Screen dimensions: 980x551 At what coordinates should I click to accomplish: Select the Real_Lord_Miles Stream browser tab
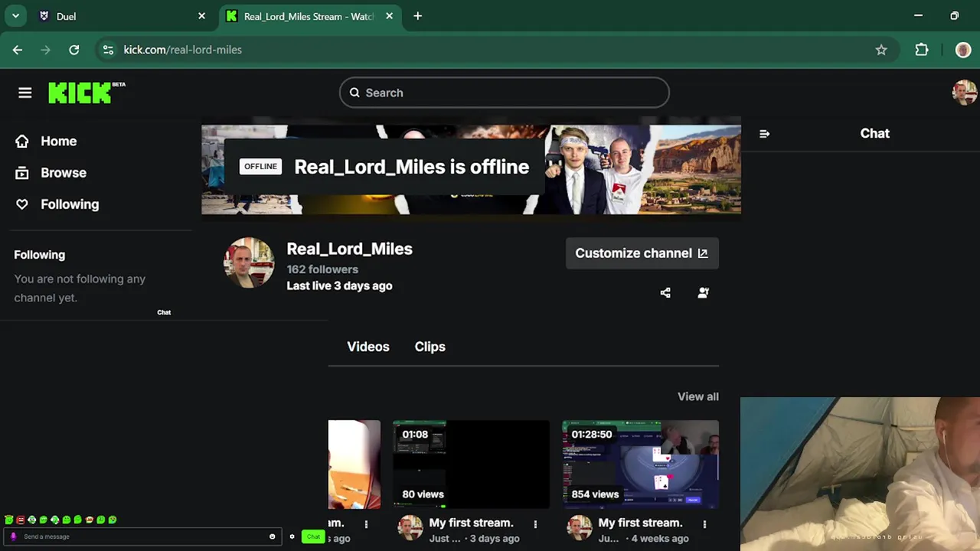(310, 16)
